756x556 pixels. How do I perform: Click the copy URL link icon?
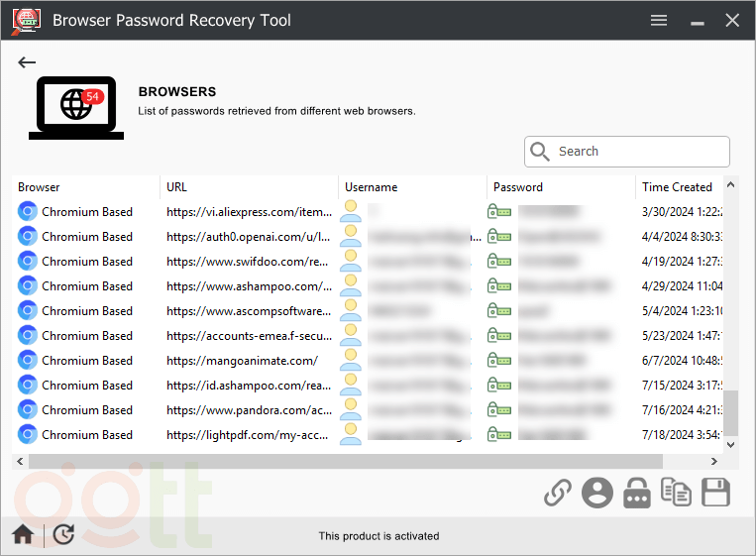click(559, 493)
